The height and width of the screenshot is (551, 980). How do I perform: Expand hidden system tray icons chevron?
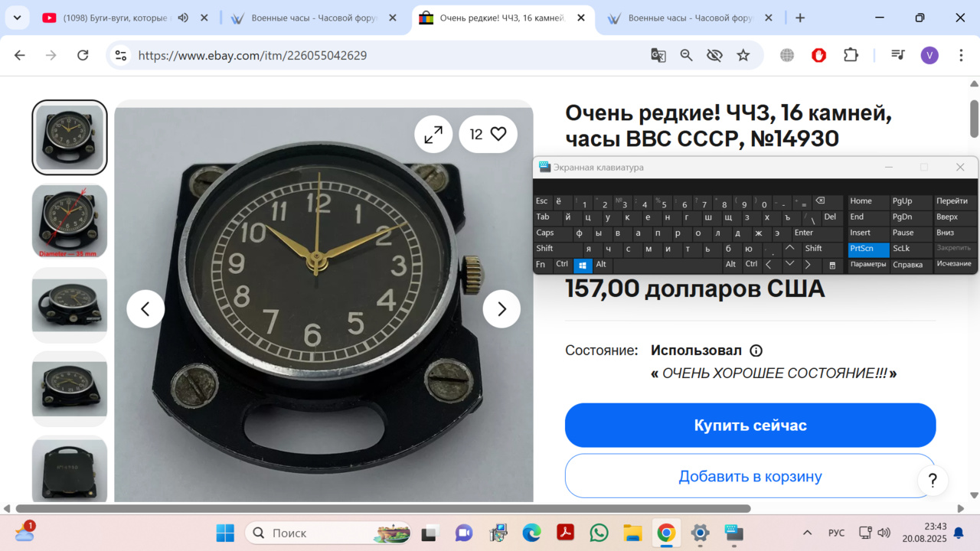tap(807, 533)
